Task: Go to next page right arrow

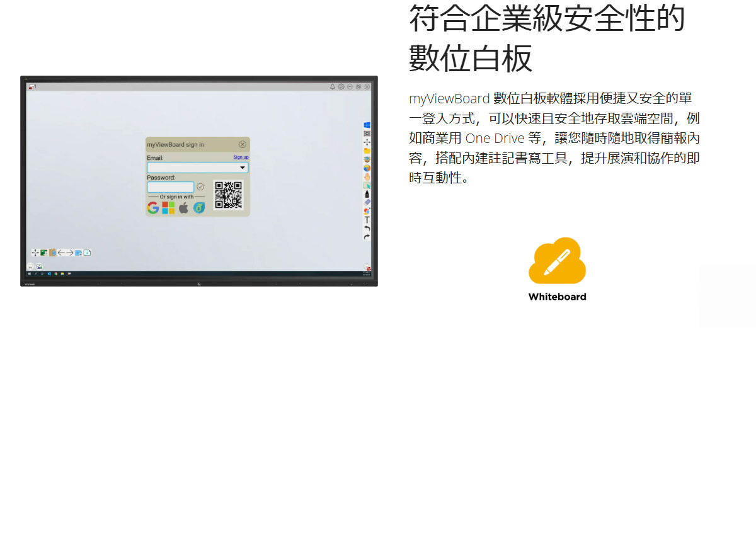Action: click(x=70, y=253)
